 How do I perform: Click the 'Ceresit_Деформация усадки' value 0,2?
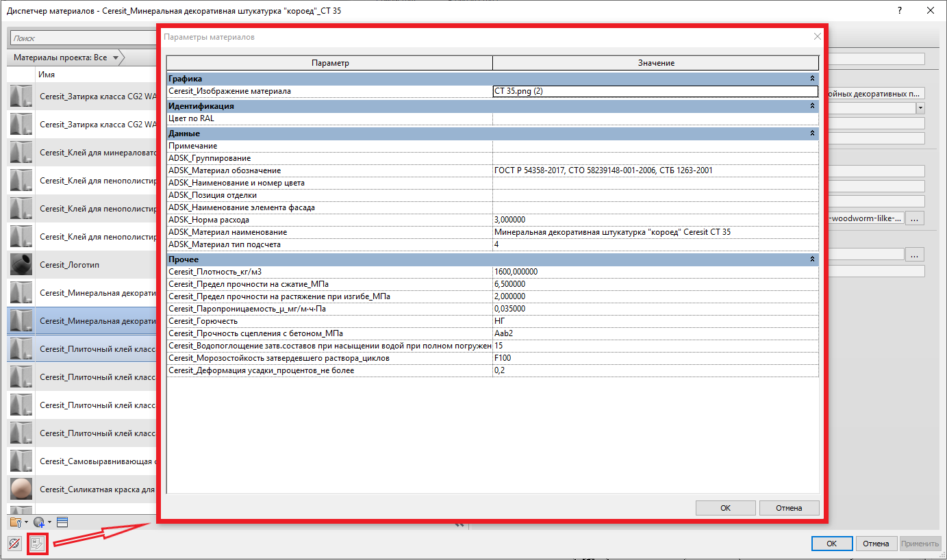(x=655, y=370)
